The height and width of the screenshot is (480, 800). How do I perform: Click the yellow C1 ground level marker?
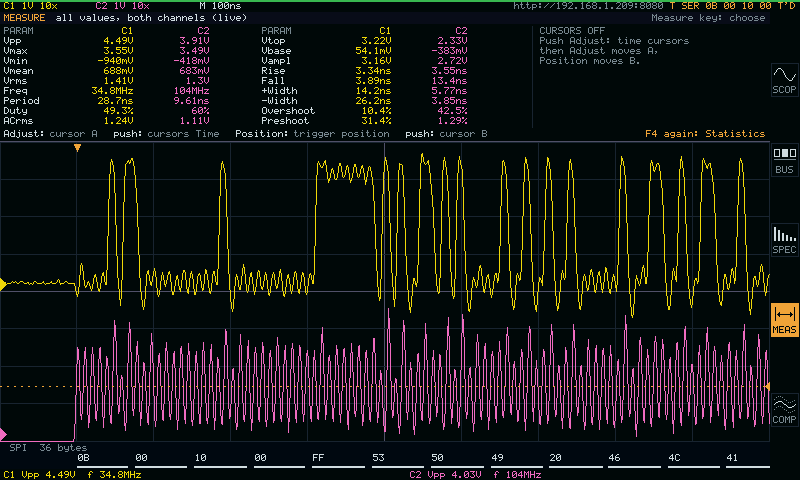point(3,284)
